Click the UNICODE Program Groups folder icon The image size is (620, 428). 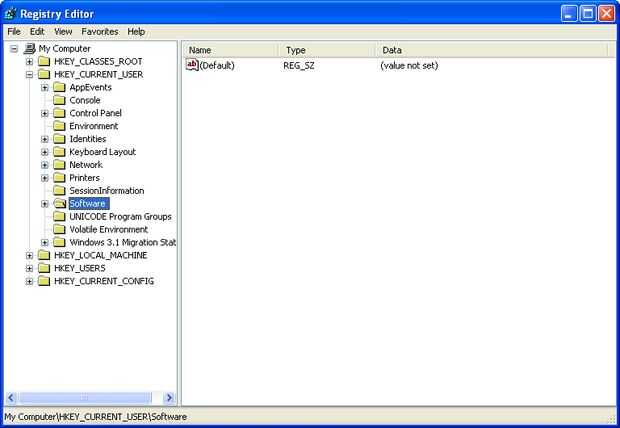coord(59,216)
